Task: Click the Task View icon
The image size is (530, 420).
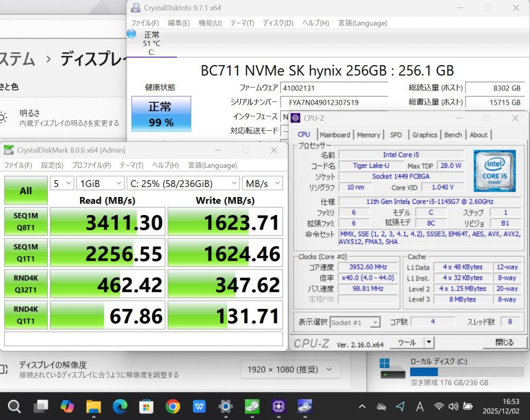Action: 41,406
